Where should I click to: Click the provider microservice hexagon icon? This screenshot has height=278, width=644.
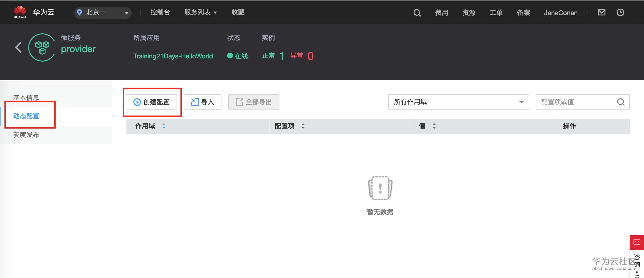[x=42, y=47]
